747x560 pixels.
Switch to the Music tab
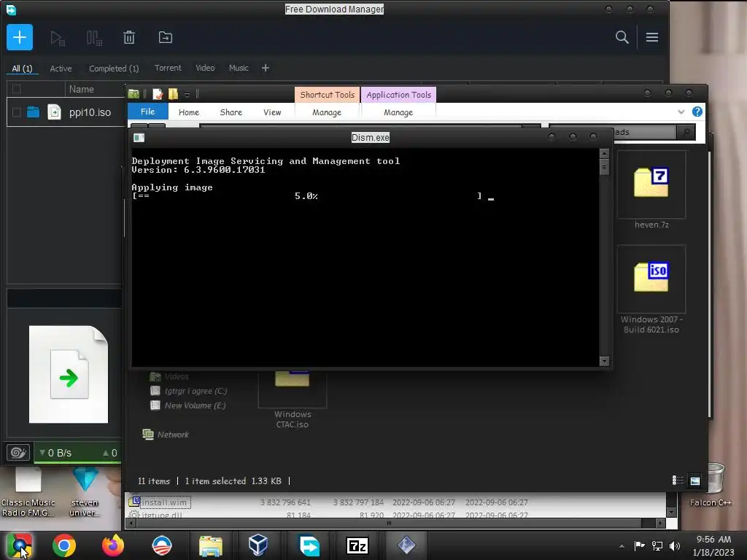coord(239,68)
